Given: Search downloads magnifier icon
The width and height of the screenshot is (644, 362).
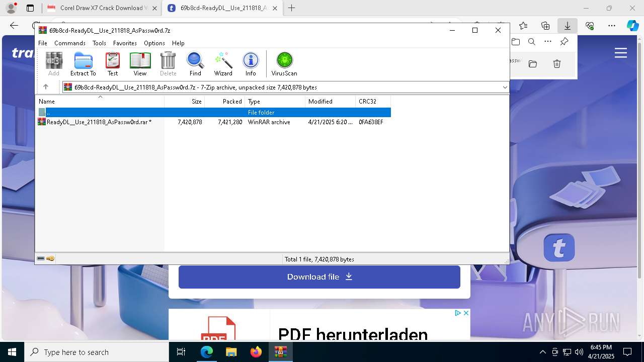Looking at the screenshot, I should [532, 42].
